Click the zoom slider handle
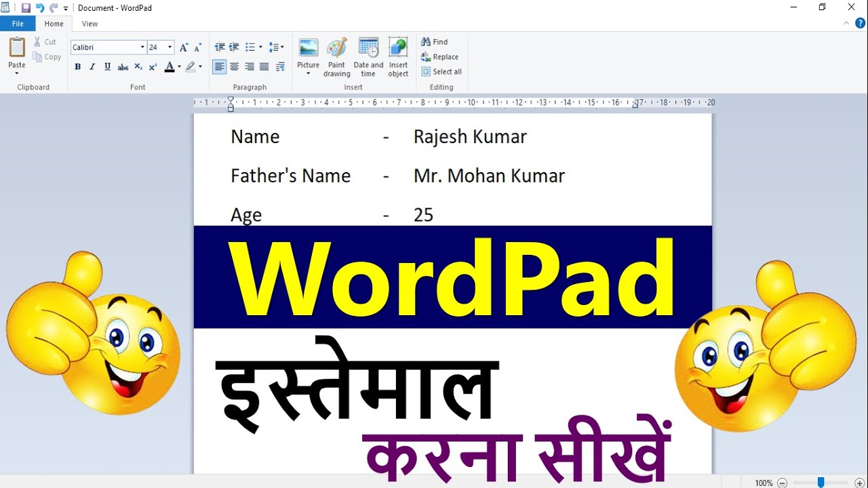 tap(821, 483)
